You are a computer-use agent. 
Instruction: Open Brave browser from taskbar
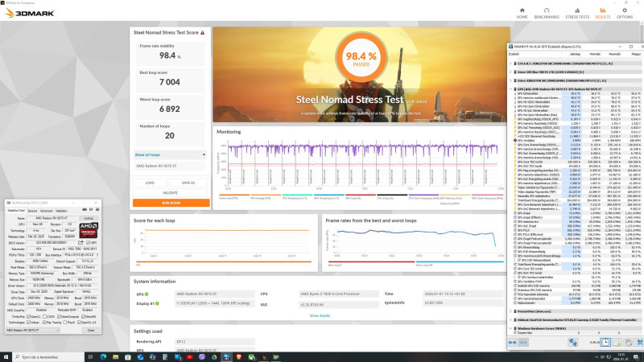pyautogui.click(x=238, y=357)
